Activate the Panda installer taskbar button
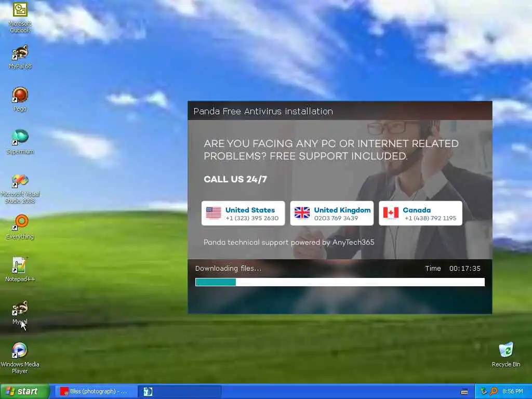The width and height of the screenshot is (532, 399). click(x=179, y=391)
